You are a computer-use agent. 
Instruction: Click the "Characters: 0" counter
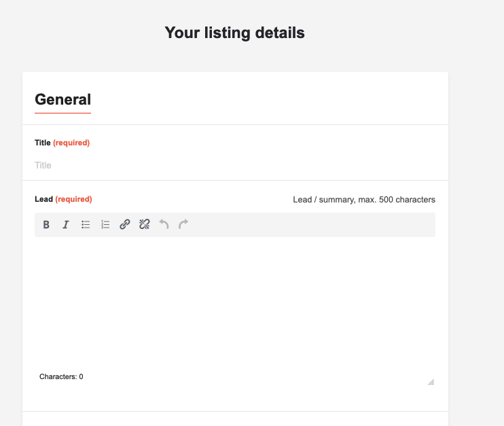pos(61,376)
